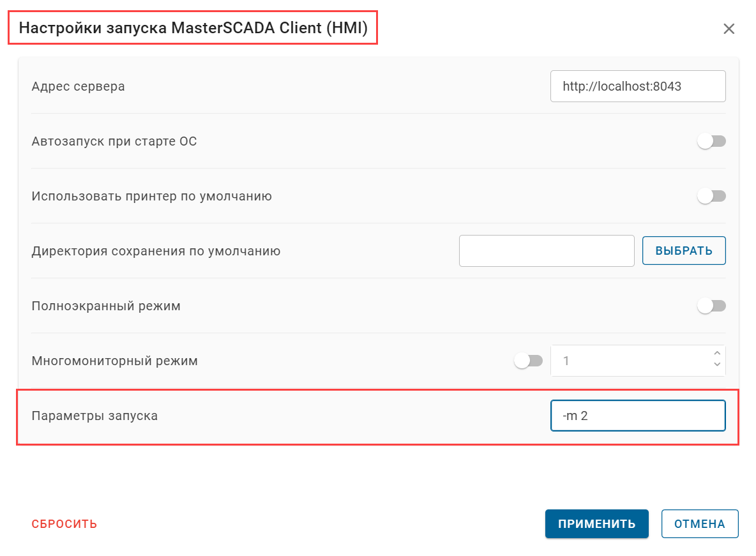This screenshot has height=556, width=756.
Task: Click the Адрес сервера label text
Action: click(78, 86)
